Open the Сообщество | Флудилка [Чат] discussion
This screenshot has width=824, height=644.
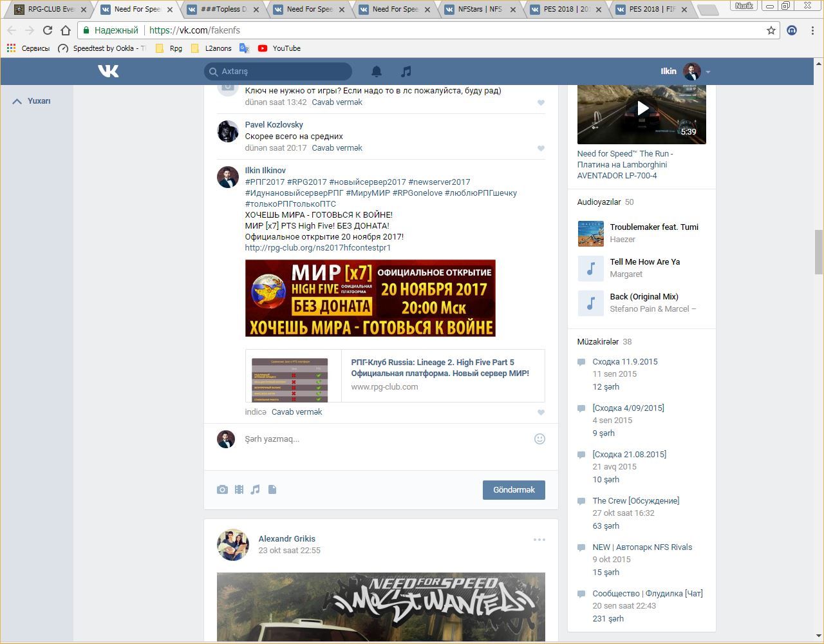click(648, 594)
